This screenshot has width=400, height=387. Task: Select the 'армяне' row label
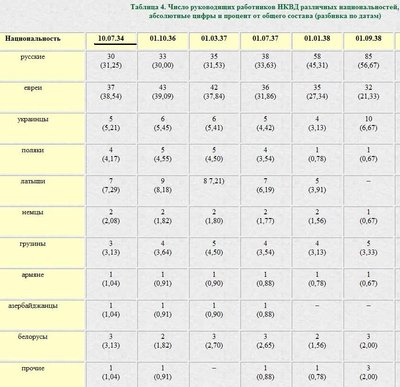tap(33, 275)
